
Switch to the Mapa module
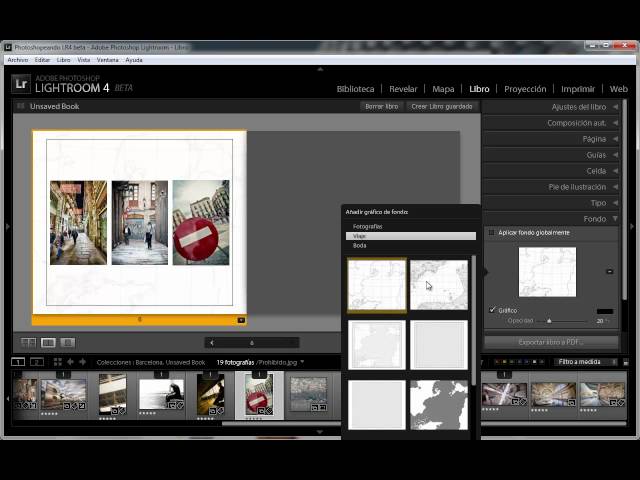click(x=443, y=89)
